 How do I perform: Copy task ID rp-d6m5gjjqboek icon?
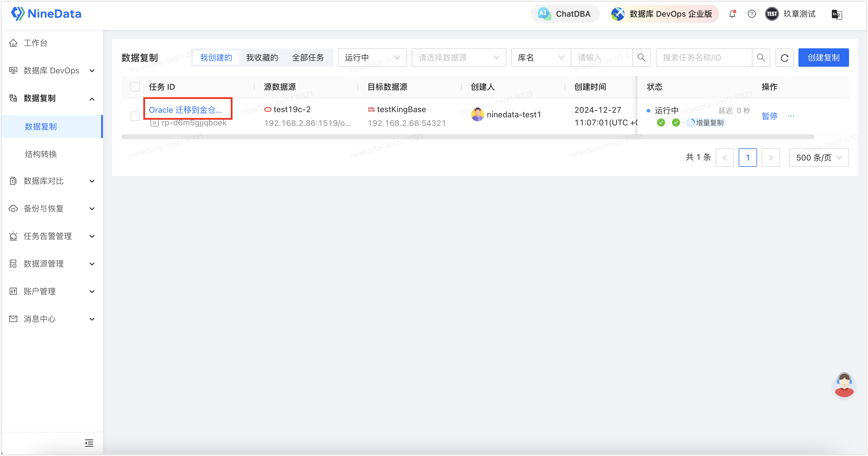click(x=154, y=123)
